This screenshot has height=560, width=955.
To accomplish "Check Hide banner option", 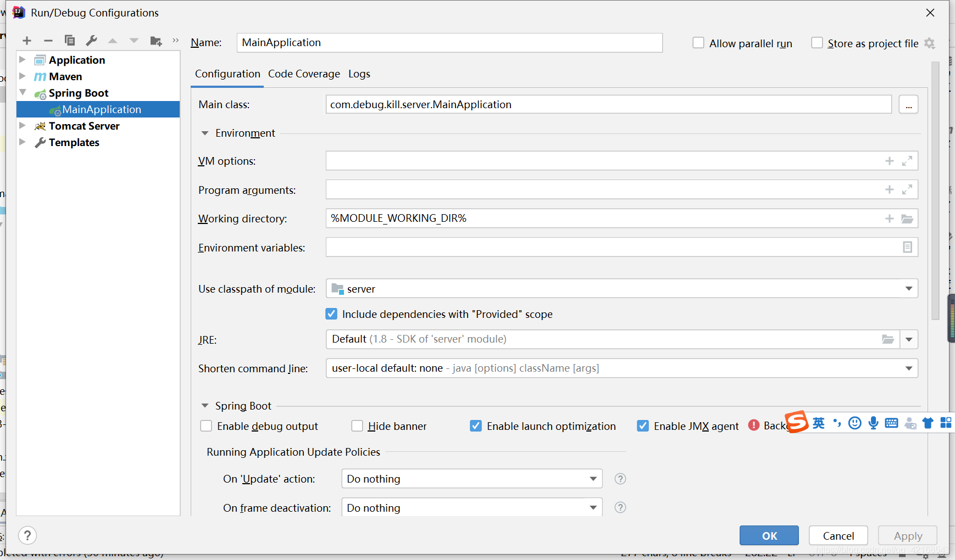I will pyautogui.click(x=357, y=426).
